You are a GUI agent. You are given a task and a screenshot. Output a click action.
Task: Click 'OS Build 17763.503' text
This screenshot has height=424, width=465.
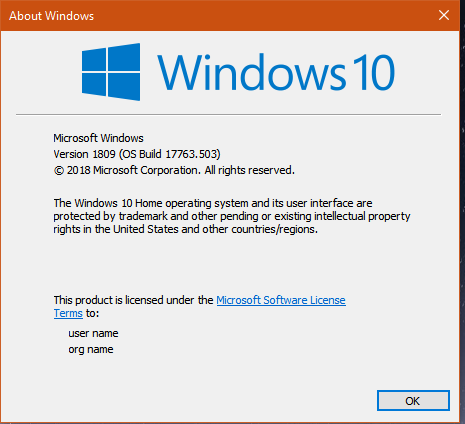pyautogui.click(x=169, y=154)
